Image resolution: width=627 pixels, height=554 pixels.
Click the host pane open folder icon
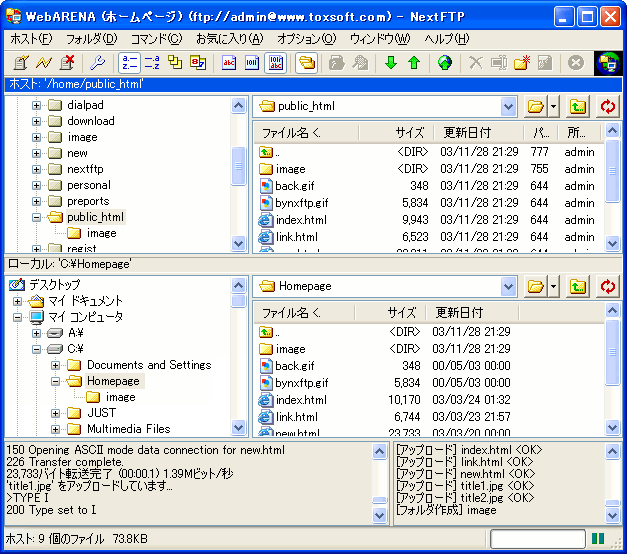coord(536,106)
